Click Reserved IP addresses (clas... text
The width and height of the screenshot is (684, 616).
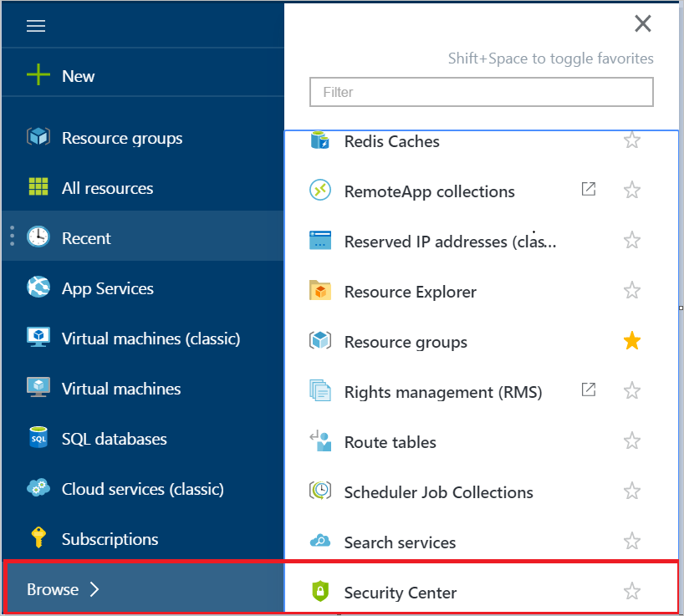pyautogui.click(x=450, y=242)
